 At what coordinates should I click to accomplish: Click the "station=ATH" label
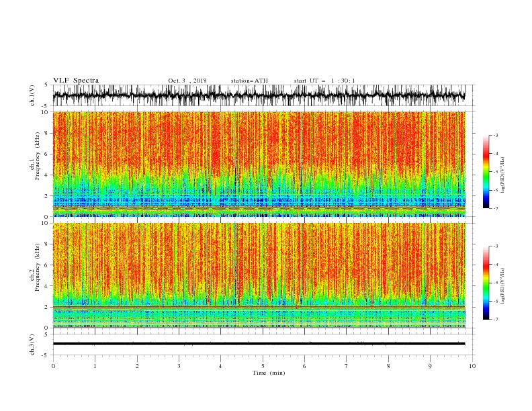click(249, 81)
